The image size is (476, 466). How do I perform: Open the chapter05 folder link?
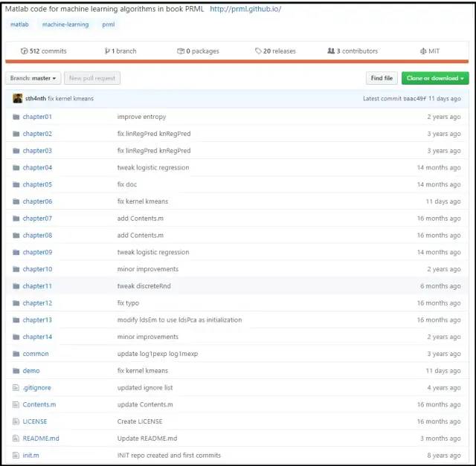coord(37,184)
